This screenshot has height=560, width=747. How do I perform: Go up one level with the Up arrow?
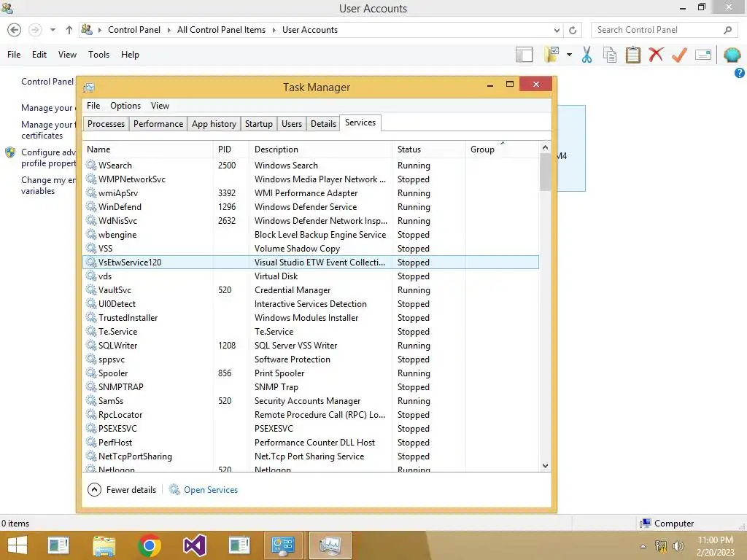coord(69,30)
